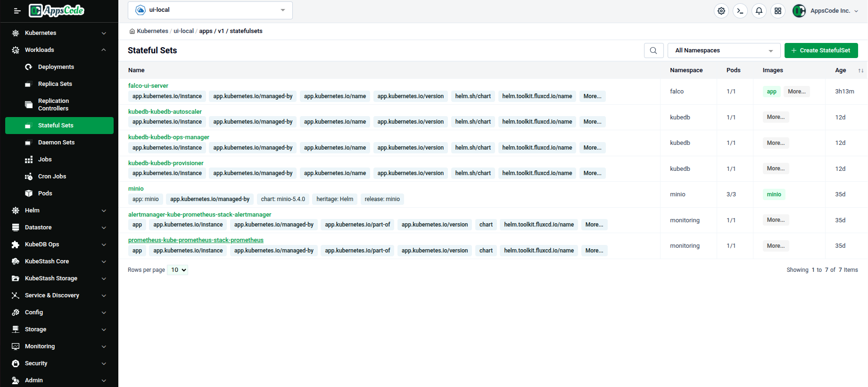Collapse sidebar with hamburger icon
Viewport: 868px width, 387px height.
click(17, 11)
